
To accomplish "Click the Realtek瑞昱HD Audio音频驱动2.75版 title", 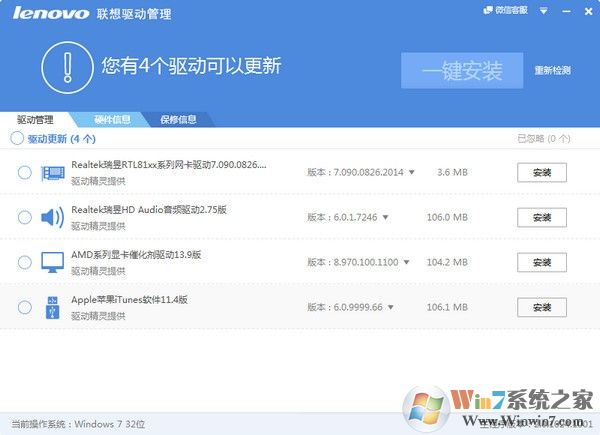I will [x=149, y=210].
